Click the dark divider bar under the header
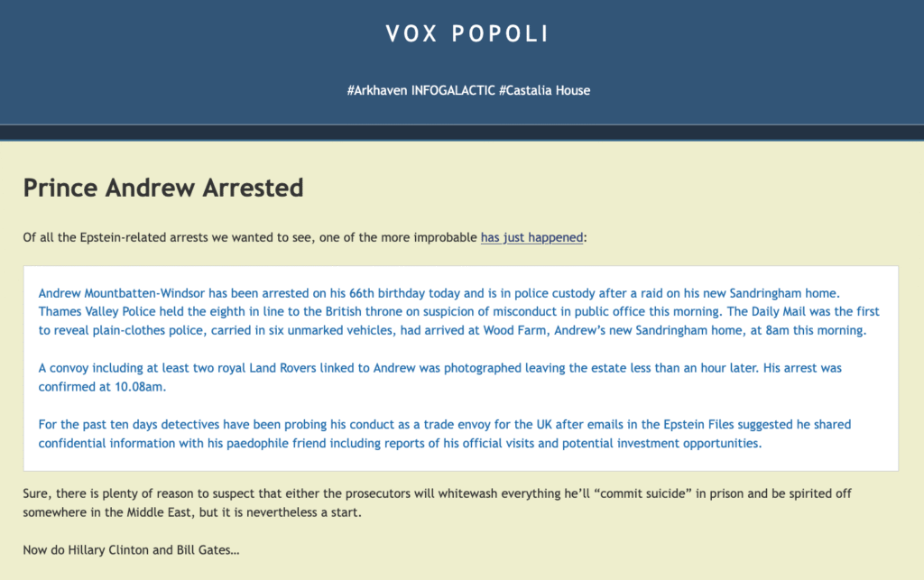The image size is (924, 580). tap(462, 133)
